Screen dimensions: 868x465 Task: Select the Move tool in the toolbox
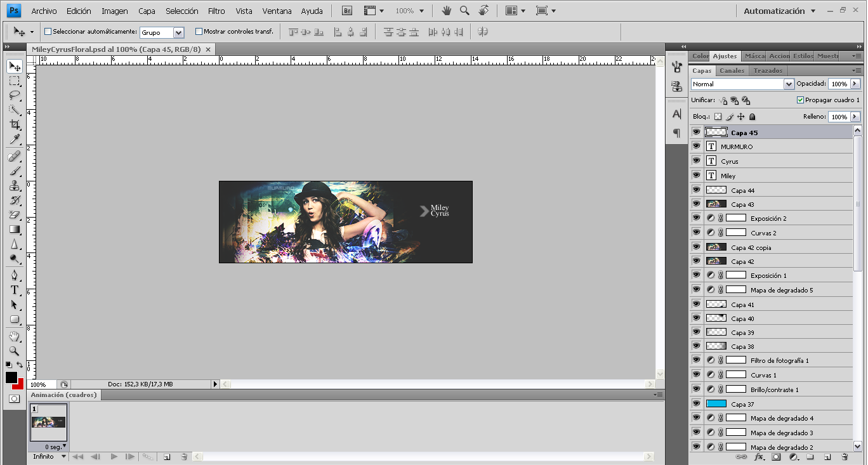click(x=15, y=66)
